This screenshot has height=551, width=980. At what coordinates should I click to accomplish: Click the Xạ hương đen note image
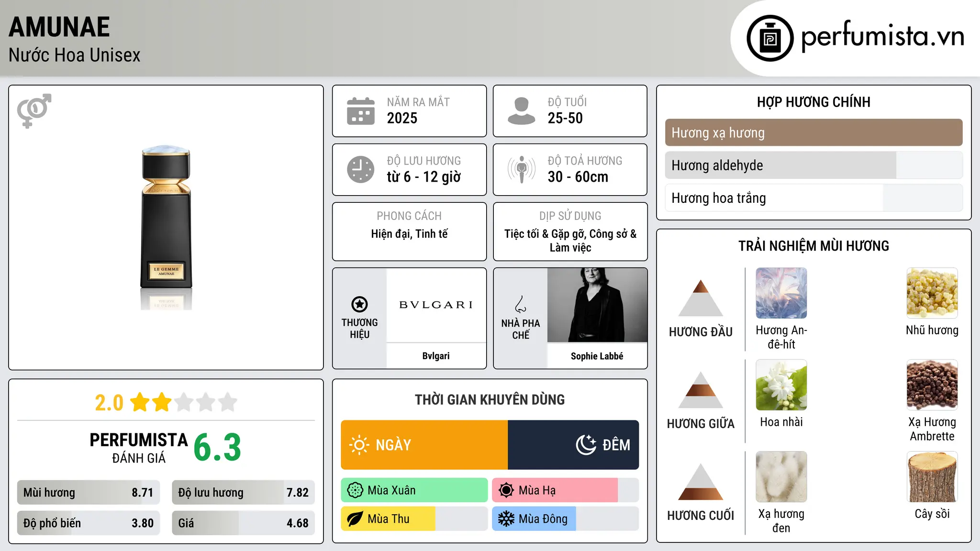(781, 477)
